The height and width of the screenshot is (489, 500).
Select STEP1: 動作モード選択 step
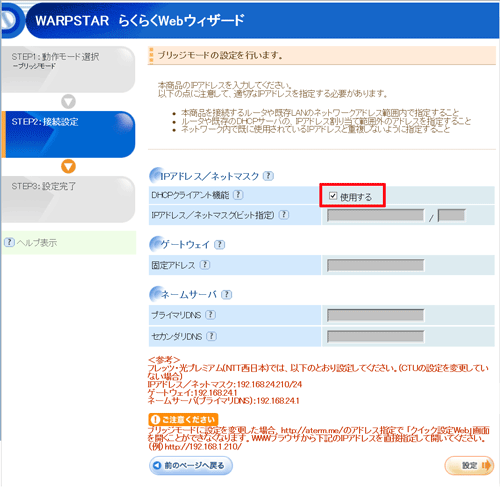pyautogui.click(x=68, y=69)
